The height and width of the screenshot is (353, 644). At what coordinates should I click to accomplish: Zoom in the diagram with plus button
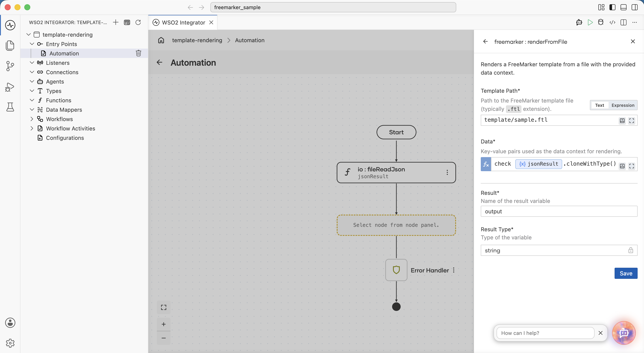click(163, 324)
